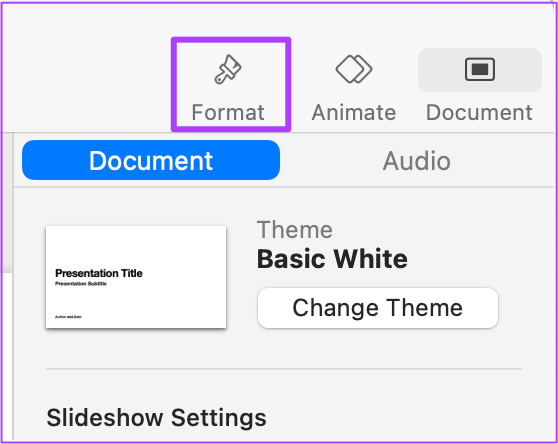Image resolution: width=558 pixels, height=444 pixels.
Task: Click the Slideshow Settings heading
Action: [156, 417]
